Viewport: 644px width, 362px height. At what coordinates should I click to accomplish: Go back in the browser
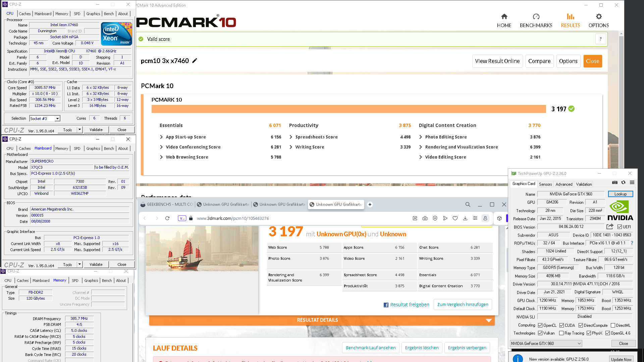coord(145,218)
